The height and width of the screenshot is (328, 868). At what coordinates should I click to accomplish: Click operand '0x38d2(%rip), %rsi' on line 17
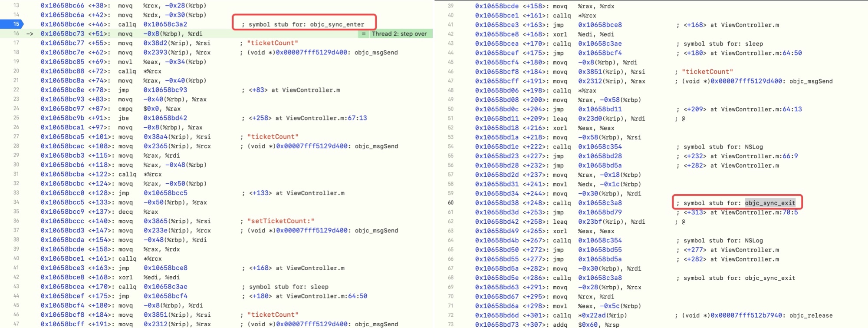[177, 43]
